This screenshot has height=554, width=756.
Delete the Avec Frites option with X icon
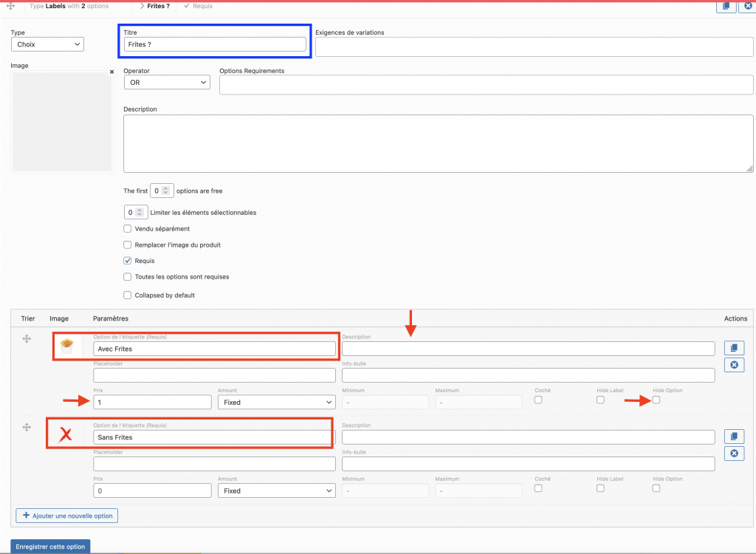(x=734, y=365)
